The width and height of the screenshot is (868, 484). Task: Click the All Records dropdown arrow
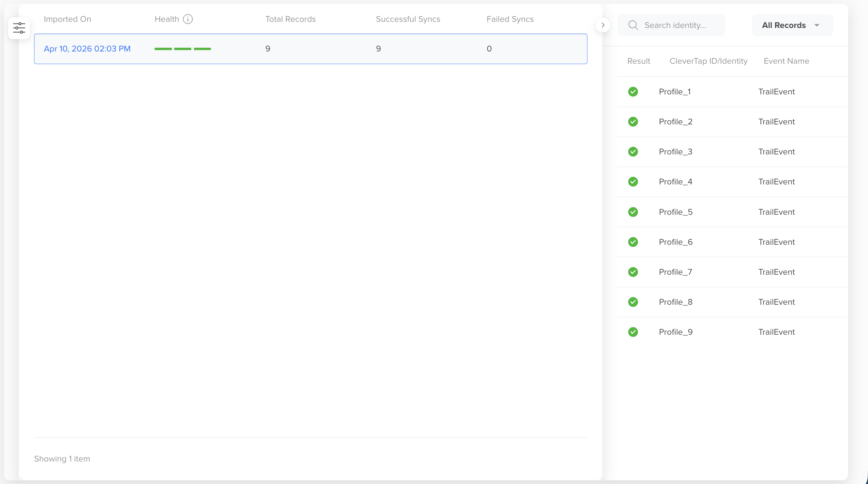[817, 25]
